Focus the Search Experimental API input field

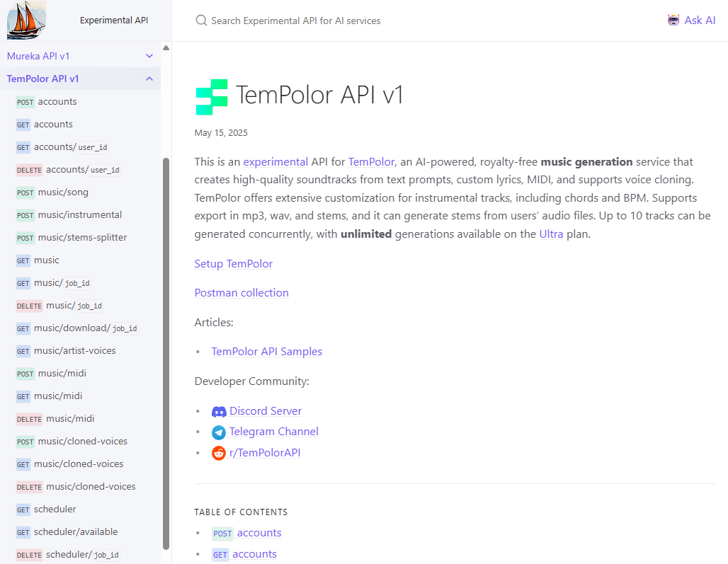click(296, 21)
